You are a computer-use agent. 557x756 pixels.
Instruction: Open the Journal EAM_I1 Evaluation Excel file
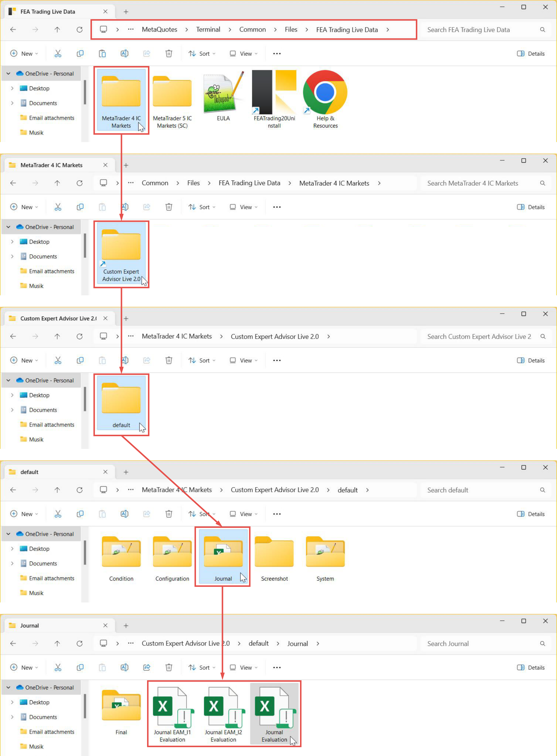pyautogui.click(x=172, y=714)
